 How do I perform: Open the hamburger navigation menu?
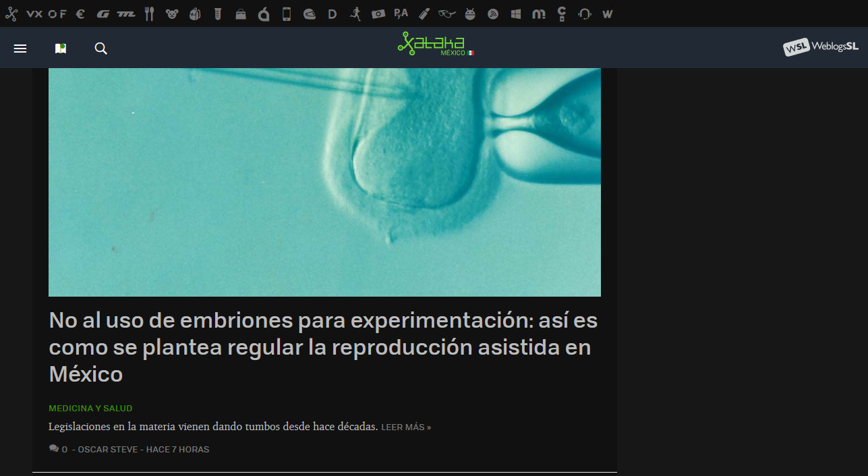[x=20, y=48]
